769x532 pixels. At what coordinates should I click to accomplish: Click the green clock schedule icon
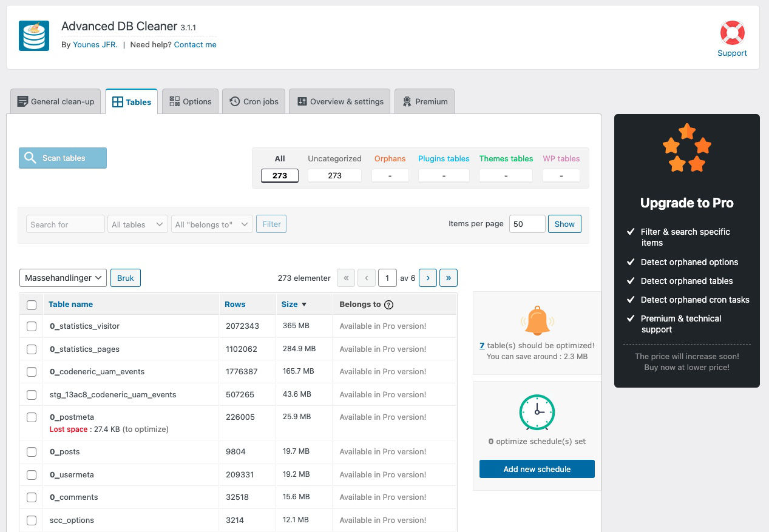click(x=537, y=412)
